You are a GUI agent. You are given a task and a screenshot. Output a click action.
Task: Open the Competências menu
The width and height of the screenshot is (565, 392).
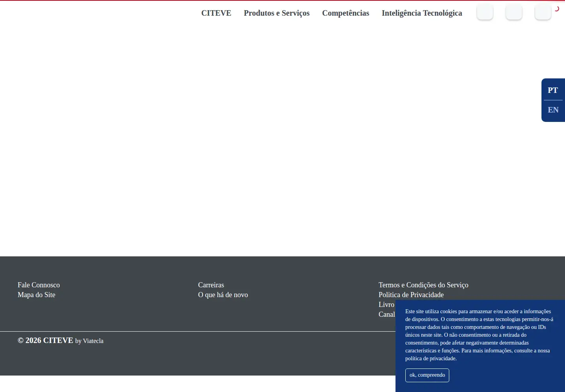click(x=346, y=13)
